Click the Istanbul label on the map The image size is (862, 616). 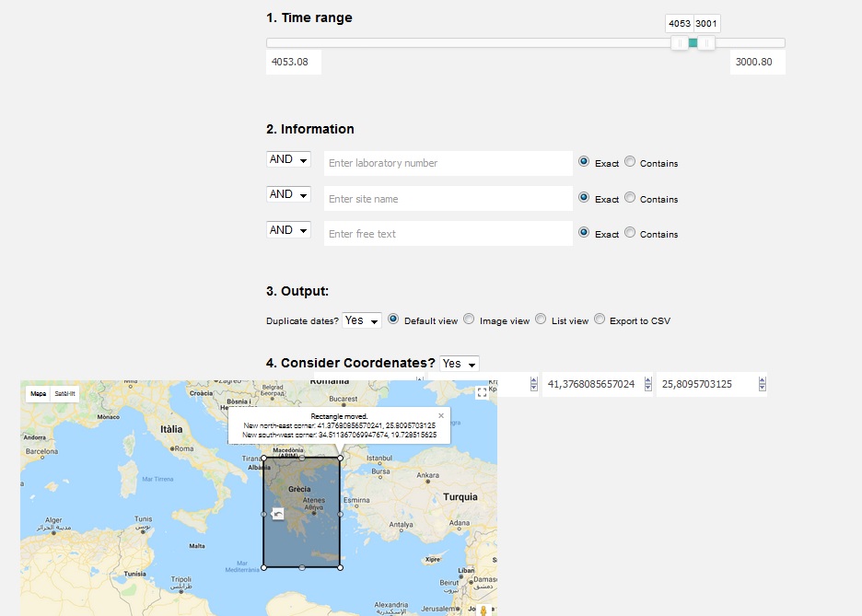point(379,458)
